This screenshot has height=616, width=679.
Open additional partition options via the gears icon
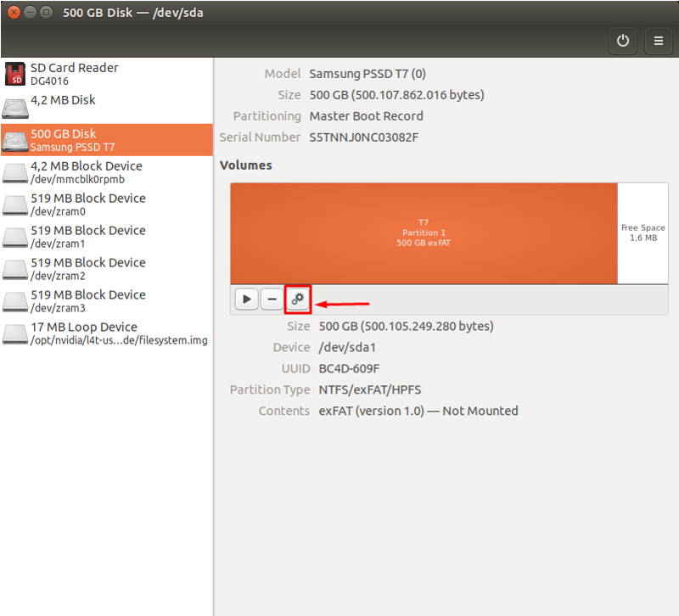pyautogui.click(x=298, y=300)
